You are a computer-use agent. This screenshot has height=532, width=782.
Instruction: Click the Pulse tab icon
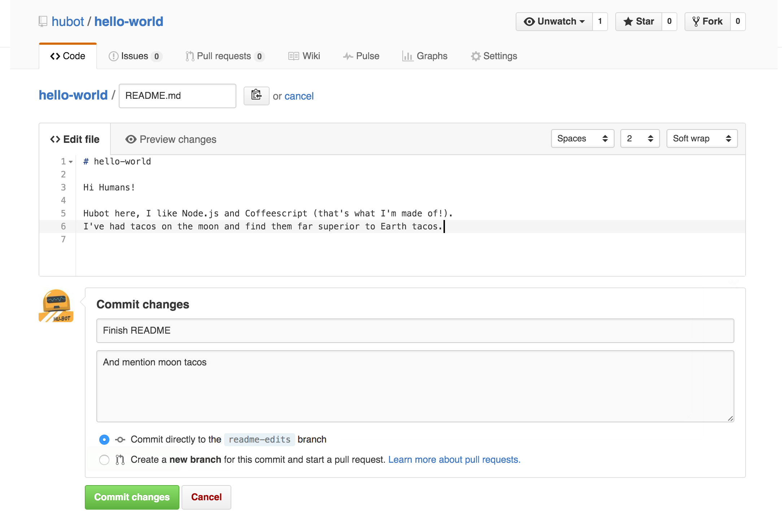(347, 56)
